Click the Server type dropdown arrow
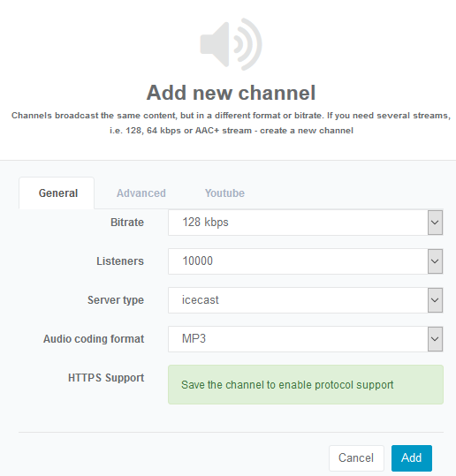Screen dimensions: 456x476 pyautogui.click(x=435, y=300)
